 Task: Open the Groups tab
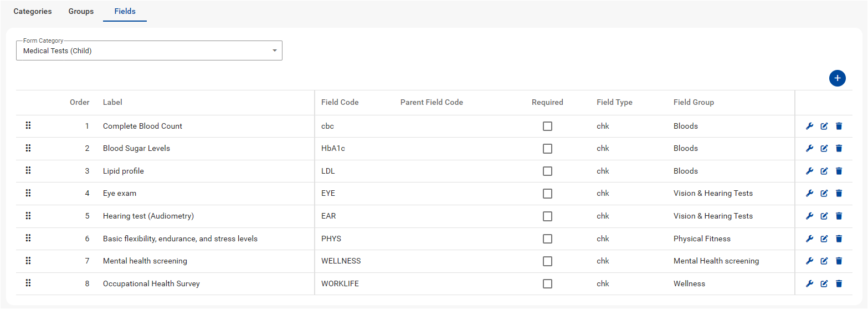[81, 11]
